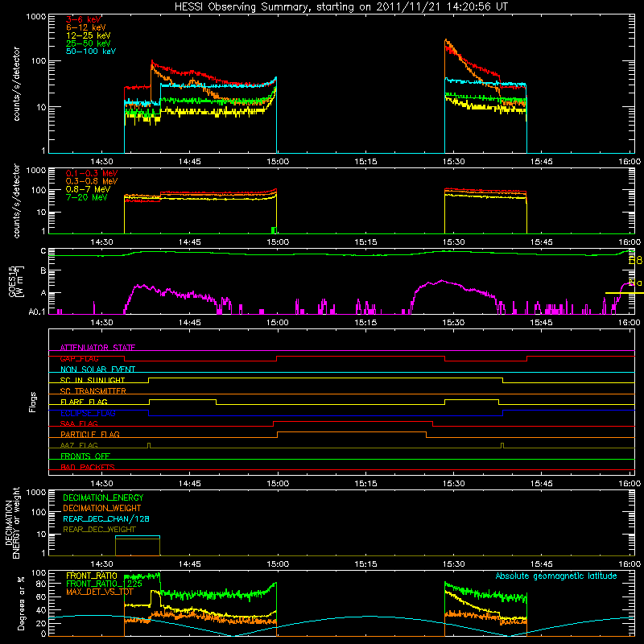Select the orange MAX_DET_VS_TOT legend label
The height and width of the screenshot is (644, 644).
tap(100, 592)
